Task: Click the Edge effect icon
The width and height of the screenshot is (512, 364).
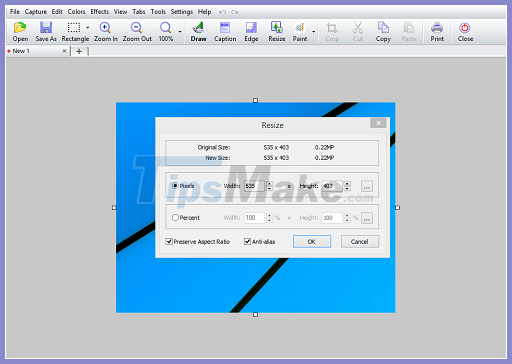Action: (x=251, y=28)
